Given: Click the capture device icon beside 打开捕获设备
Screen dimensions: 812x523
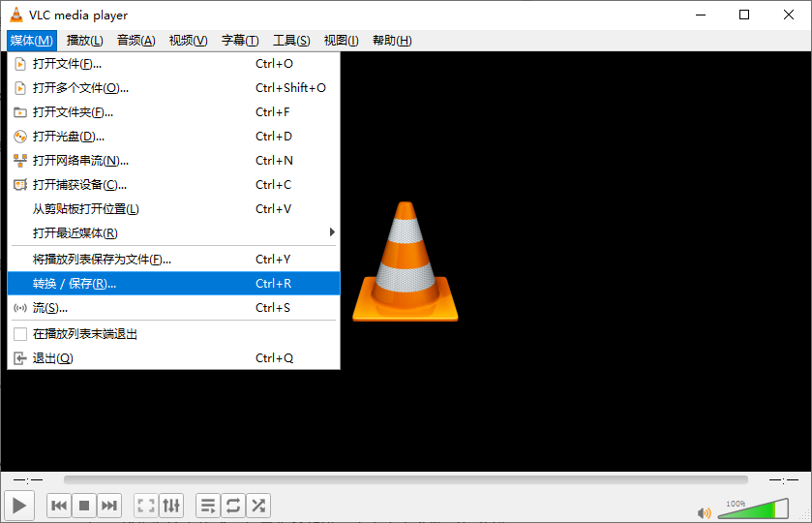Looking at the screenshot, I should tap(20, 185).
